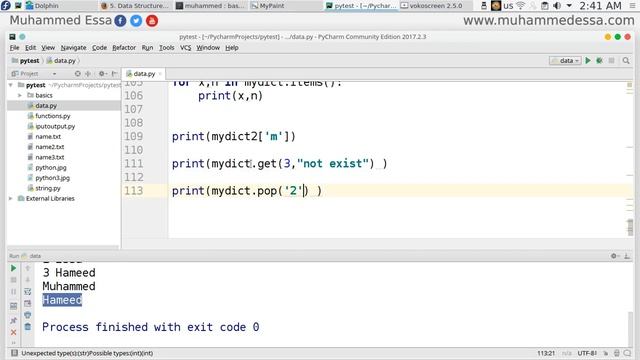Open the File menu
The height and width of the screenshot is (360, 640).
pos(14,48)
